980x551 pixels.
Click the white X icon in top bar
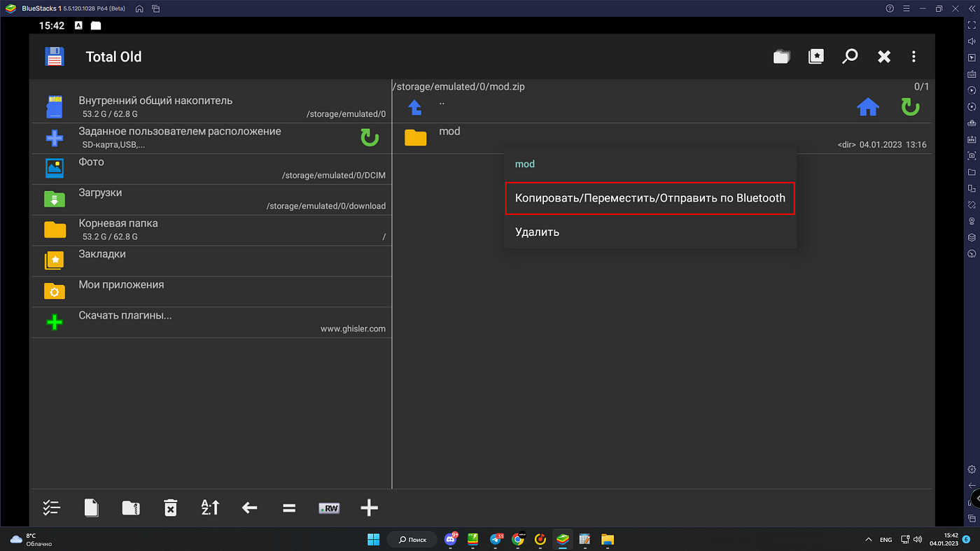(x=884, y=57)
